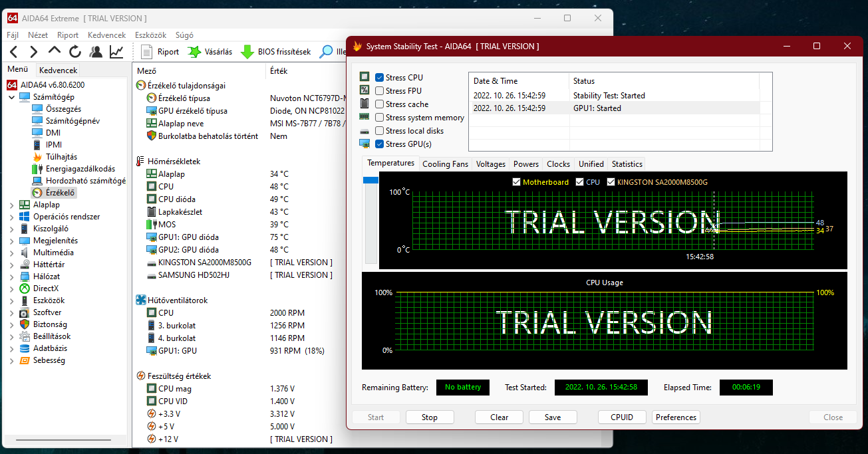Click the magnifier search icon in the toolbar
This screenshot has width=868, height=454.
pos(327,51)
